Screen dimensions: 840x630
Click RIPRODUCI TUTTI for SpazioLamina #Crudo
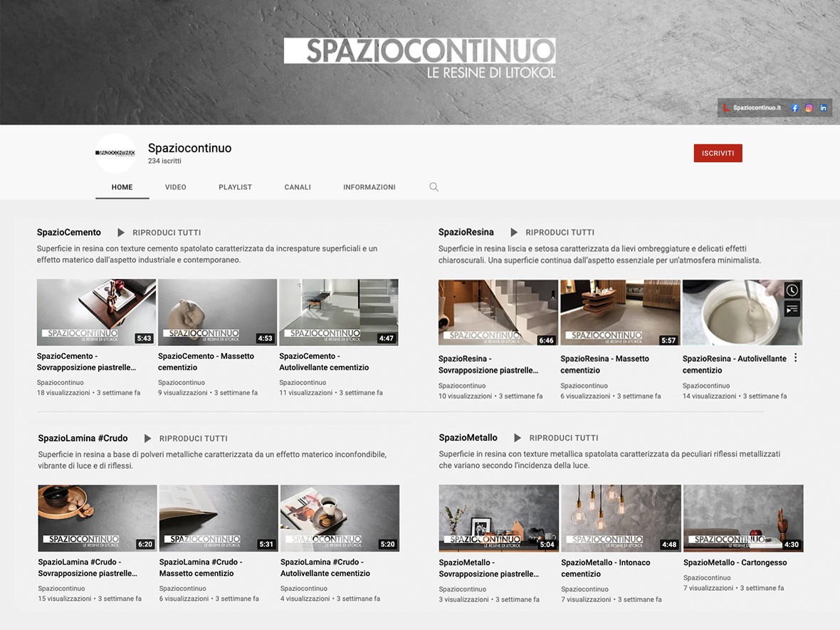click(194, 439)
